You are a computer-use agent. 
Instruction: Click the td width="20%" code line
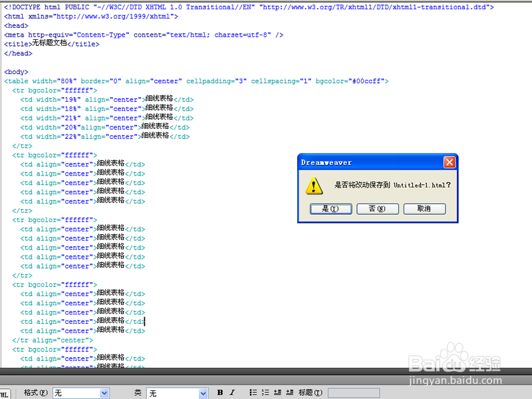point(105,127)
